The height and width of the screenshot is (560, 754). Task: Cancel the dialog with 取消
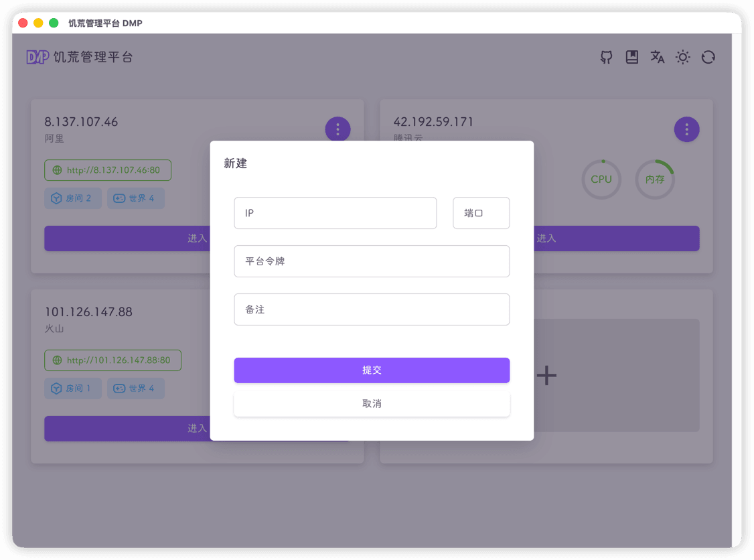[372, 404]
